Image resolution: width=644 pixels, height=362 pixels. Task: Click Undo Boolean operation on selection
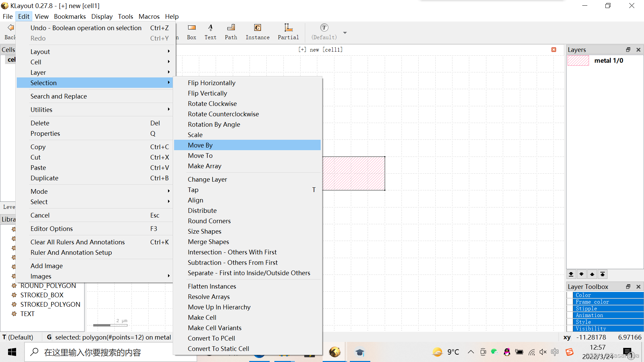point(86,28)
